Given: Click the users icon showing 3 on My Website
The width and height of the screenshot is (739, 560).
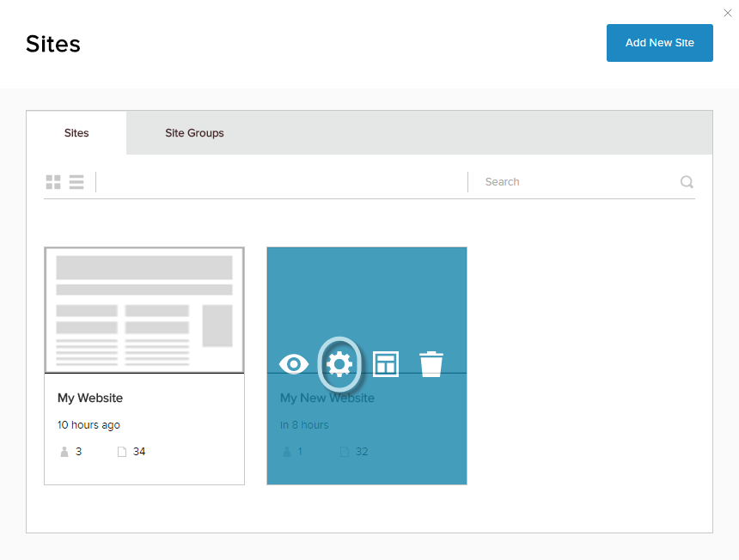Looking at the screenshot, I should [x=64, y=452].
